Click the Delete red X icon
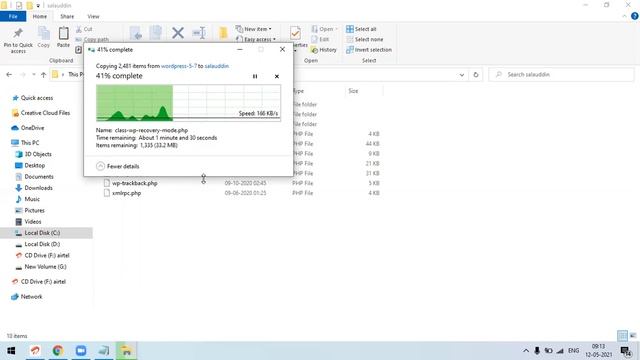The height and width of the screenshot is (360, 640). pyautogui.click(x=178, y=33)
